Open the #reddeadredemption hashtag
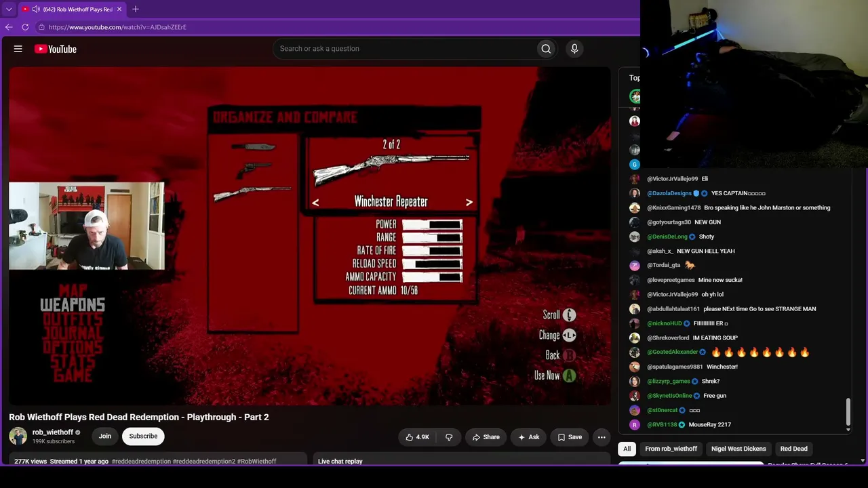The width and height of the screenshot is (868, 488). click(x=141, y=462)
